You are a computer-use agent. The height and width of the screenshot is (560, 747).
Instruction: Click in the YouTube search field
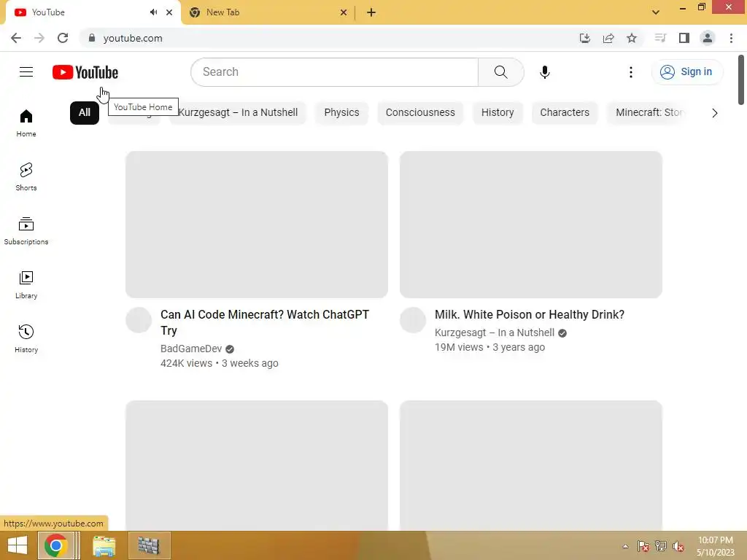click(334, 72)
